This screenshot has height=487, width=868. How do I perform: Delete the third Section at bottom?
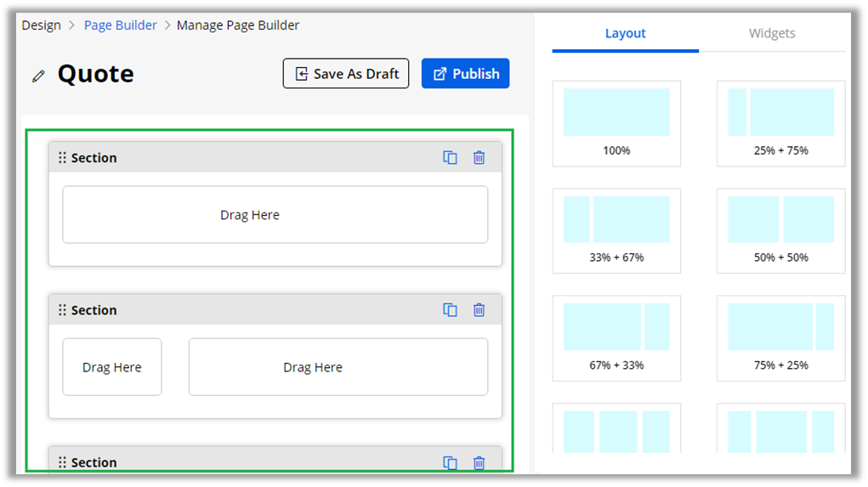[479, 462]
